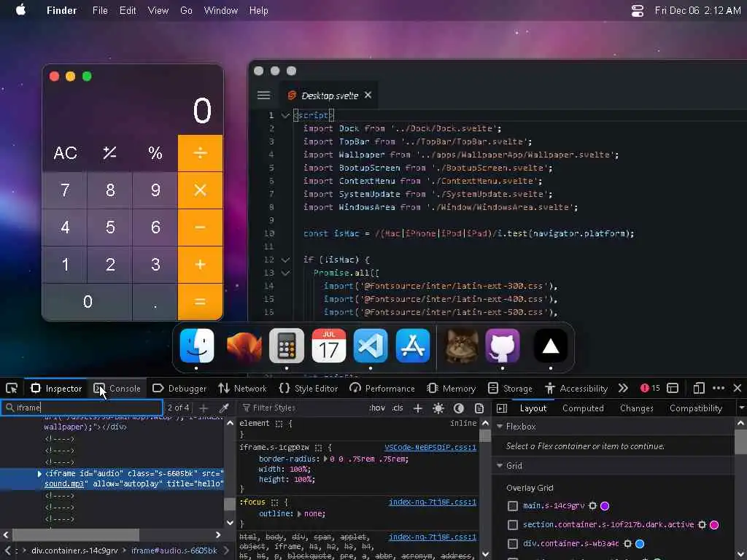This screenshot has width=747, height=560.
Task: Fold Promise.all block at line 13
Action: [285, 273]
